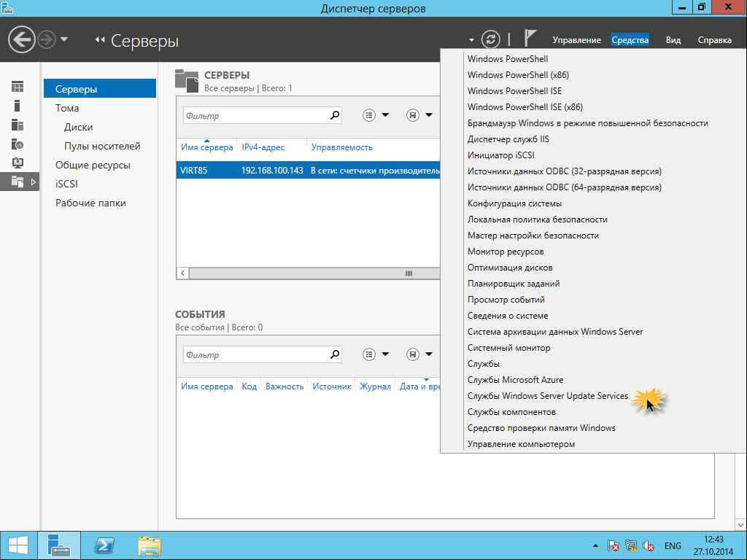
Task: Open the Управление menu
Action: (576, 40)
